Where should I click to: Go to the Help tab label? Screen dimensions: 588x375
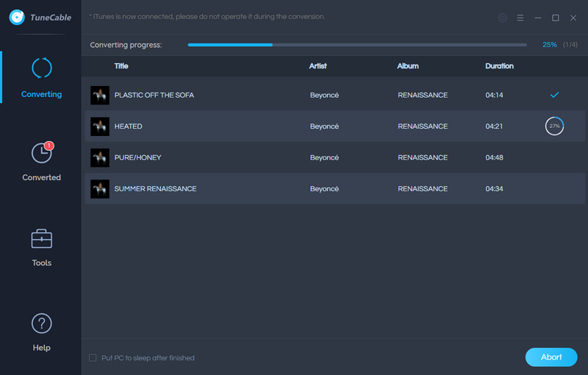42,348
